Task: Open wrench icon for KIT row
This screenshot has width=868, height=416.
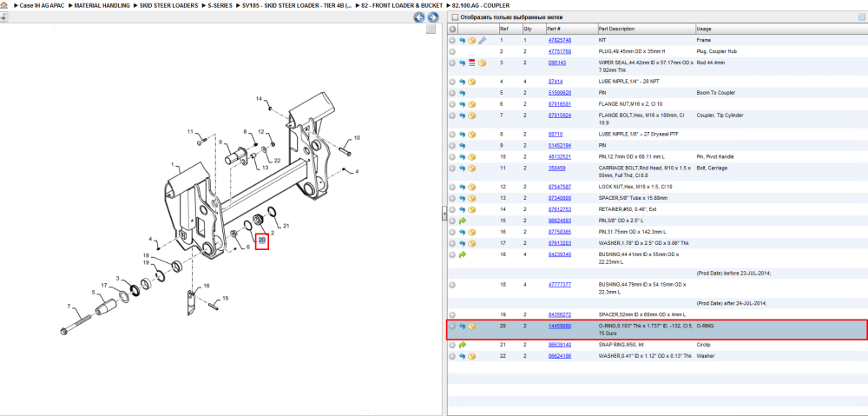Action: [482, 41]
